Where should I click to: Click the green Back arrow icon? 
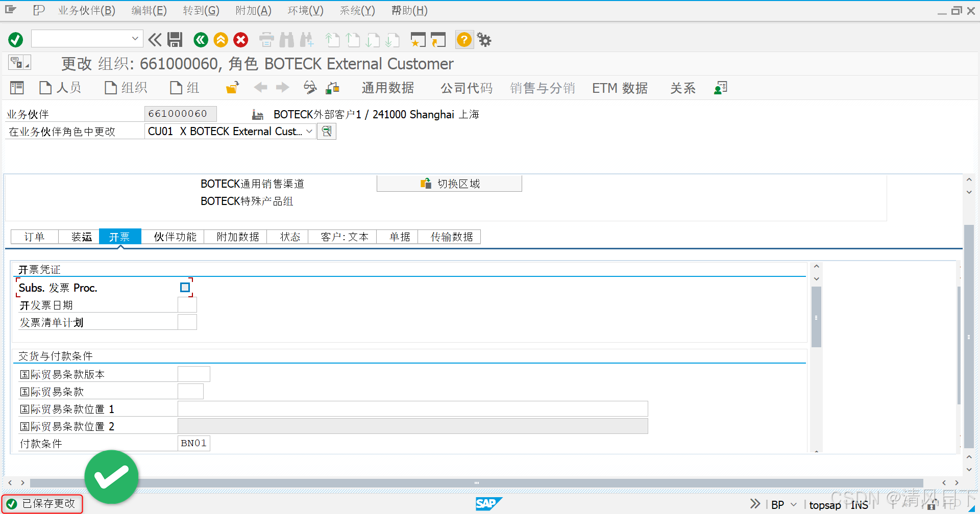click(x=201, y=40)
